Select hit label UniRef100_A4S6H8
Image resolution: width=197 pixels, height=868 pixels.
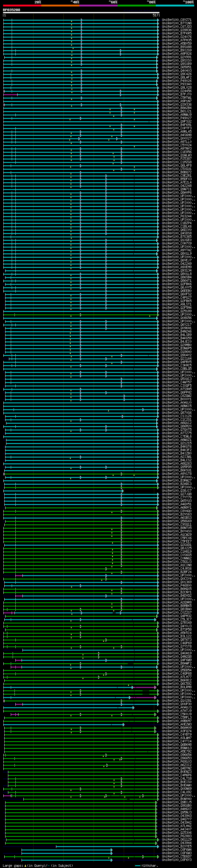click(177, 135)
